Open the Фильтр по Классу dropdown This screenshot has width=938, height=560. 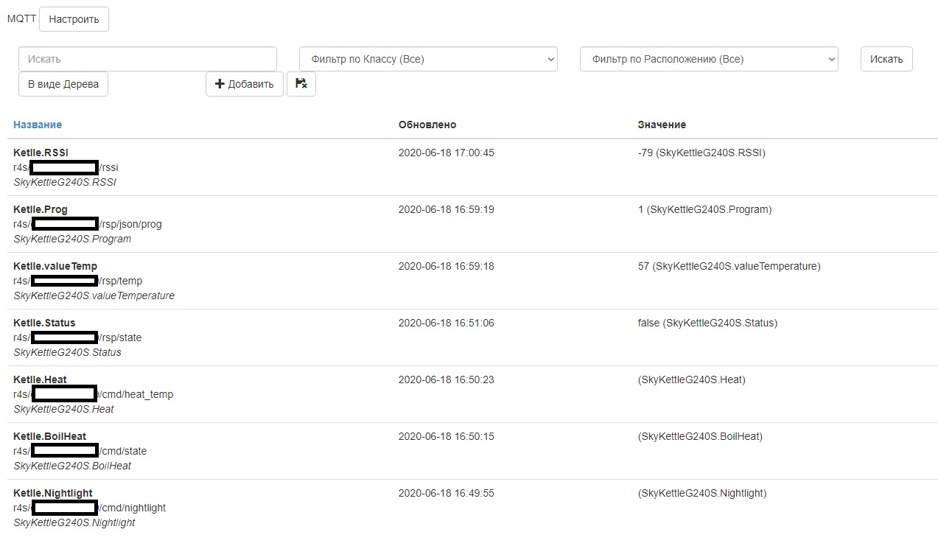pos(428,59)
